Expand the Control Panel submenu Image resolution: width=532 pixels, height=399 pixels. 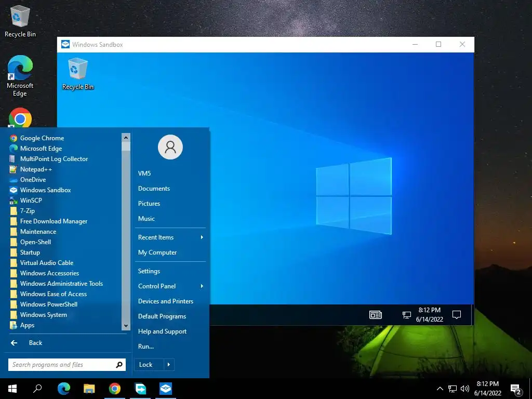click(170, 286)
